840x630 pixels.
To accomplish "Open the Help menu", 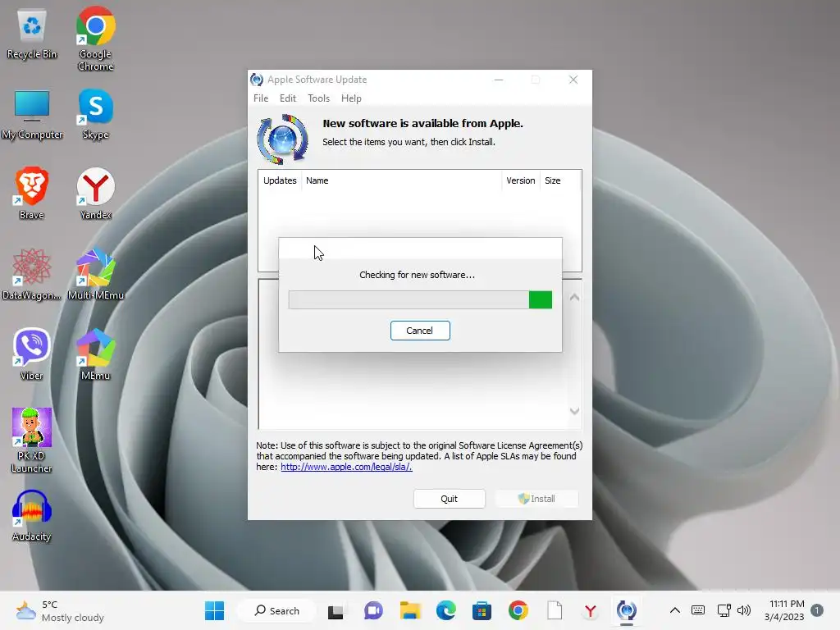I will pos(351,98).
